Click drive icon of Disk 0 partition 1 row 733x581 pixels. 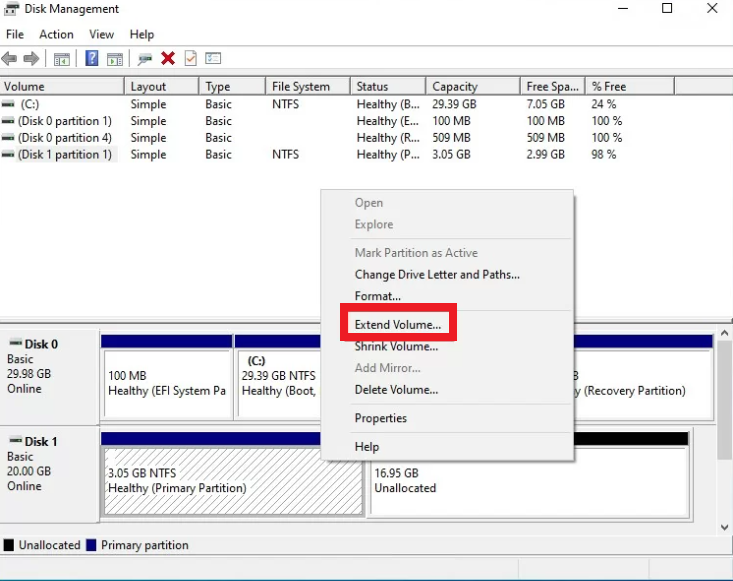click(x=8, y=121)
